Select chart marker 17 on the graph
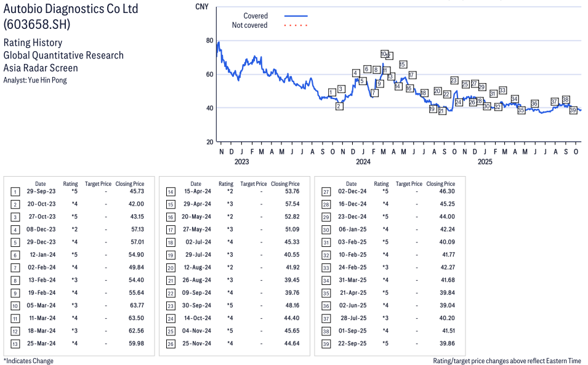 412,75
